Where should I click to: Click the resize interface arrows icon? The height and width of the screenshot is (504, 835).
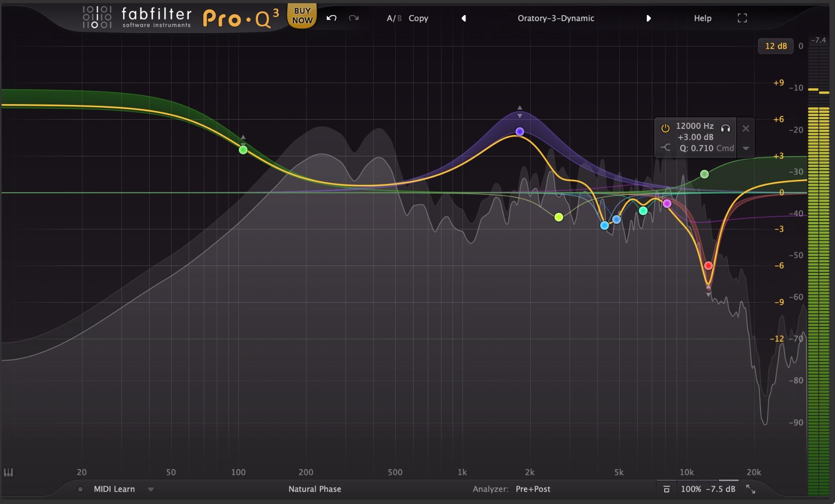point(751,489)
